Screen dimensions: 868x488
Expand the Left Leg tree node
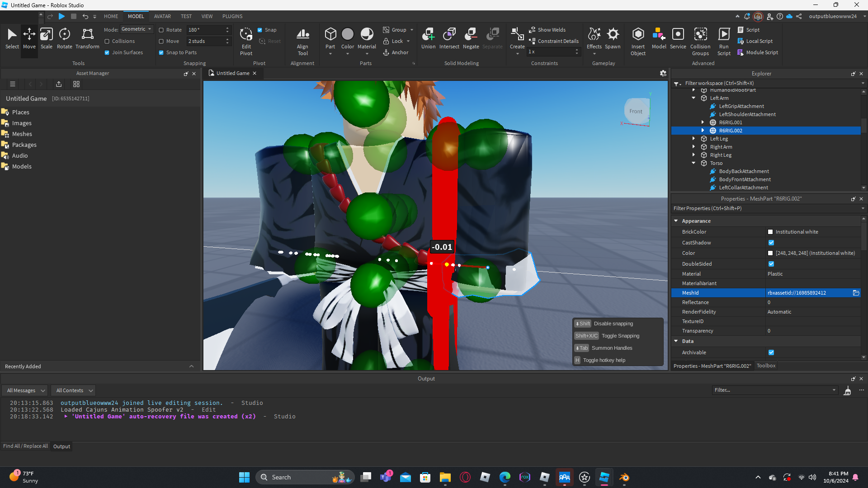(694, 139)
